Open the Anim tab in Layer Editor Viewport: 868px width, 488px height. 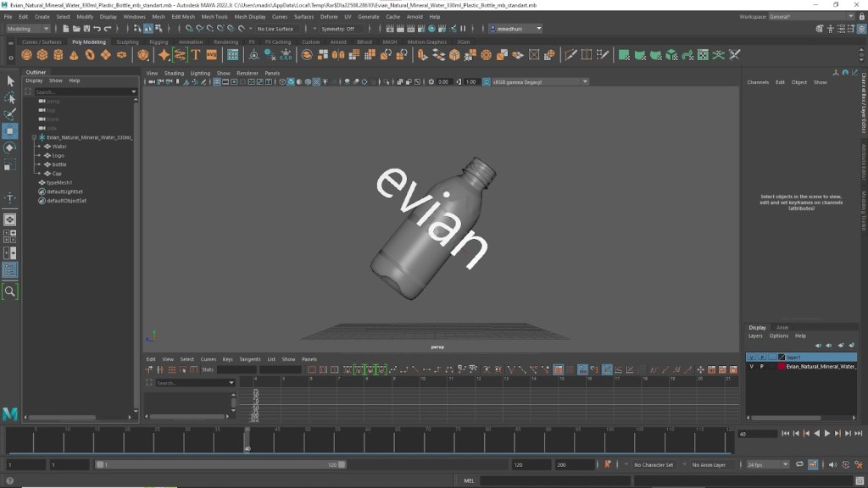pyautogui.click(x=782, y=327)
